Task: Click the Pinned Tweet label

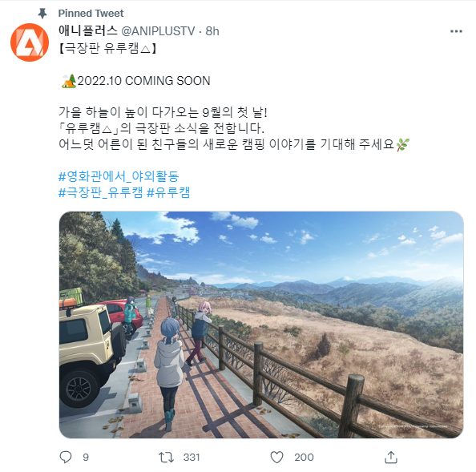Action: click(91, 14)
